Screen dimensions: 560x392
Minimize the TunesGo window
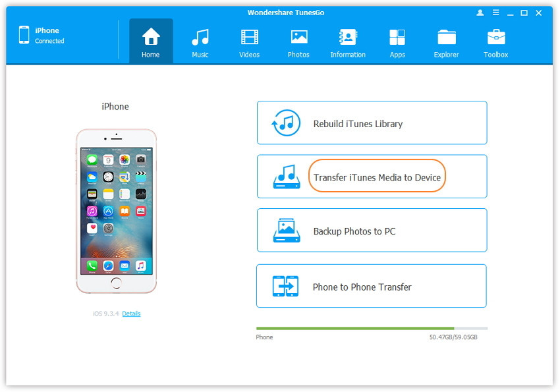(x=510, y=13)
